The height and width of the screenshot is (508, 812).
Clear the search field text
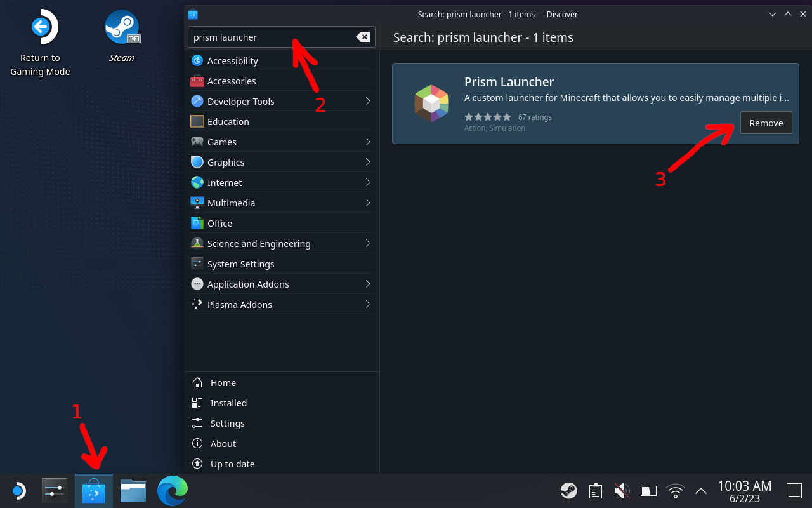click(x=363, y=37)
